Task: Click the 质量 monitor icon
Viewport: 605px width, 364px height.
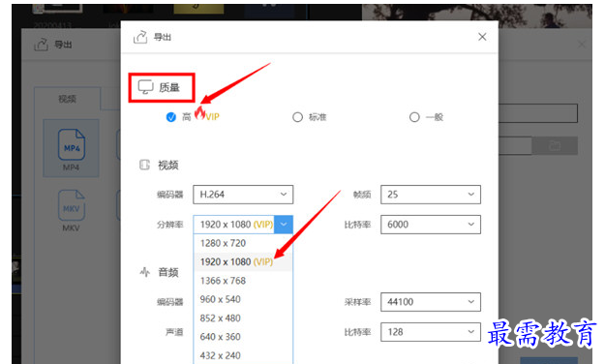Action: (x=146, y=87)
